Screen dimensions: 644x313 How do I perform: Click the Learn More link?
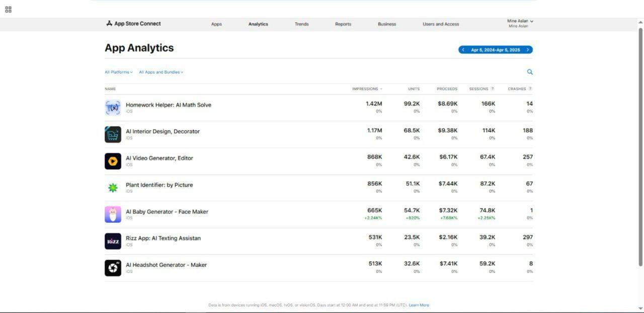click(419, 305)
